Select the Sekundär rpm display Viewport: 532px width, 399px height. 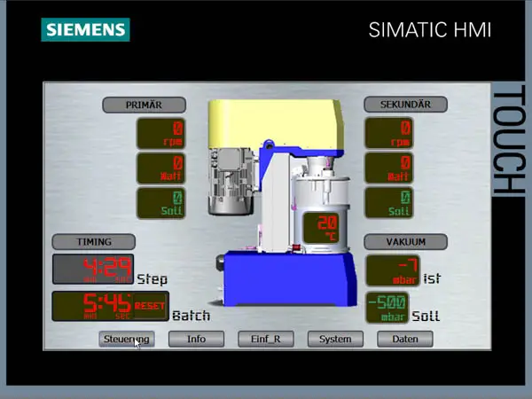tap(388, 133)
